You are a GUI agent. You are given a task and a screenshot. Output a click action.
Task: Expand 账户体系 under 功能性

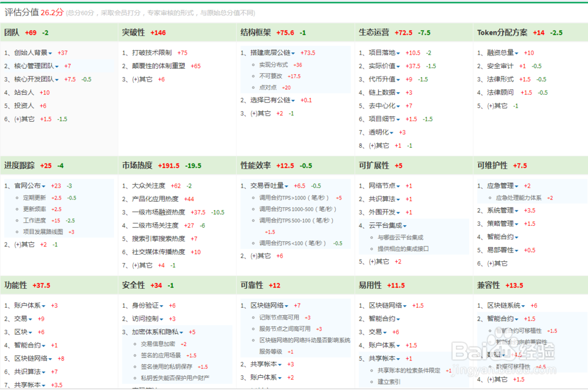pyautogui.click(x=44, y=306)
